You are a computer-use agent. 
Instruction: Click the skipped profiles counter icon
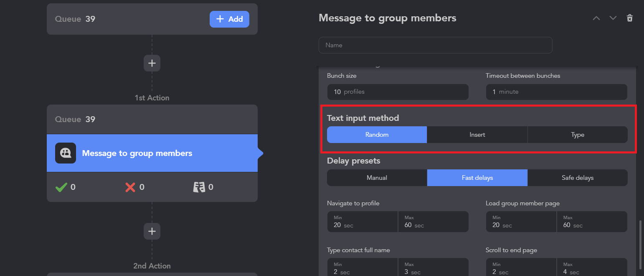pos(199,187)
